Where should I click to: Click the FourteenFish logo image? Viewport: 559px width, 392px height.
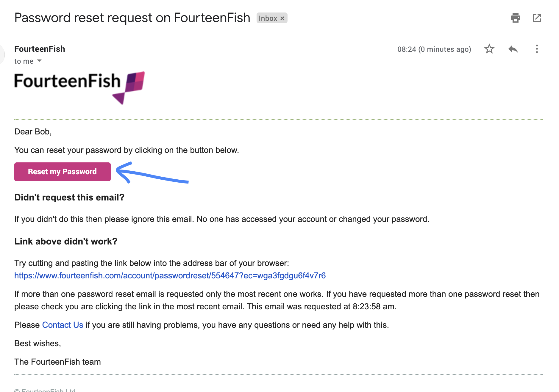coord(79,88)
